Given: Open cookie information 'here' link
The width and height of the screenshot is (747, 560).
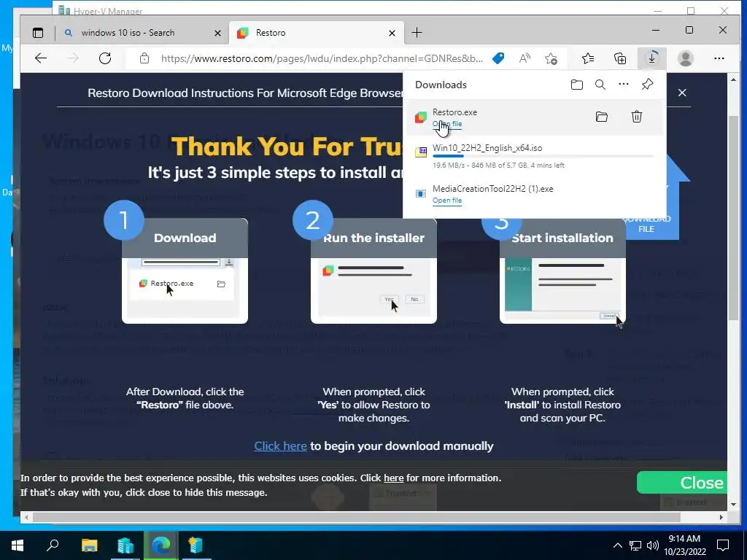Looking at the screenshot, I should pos(393,478).
